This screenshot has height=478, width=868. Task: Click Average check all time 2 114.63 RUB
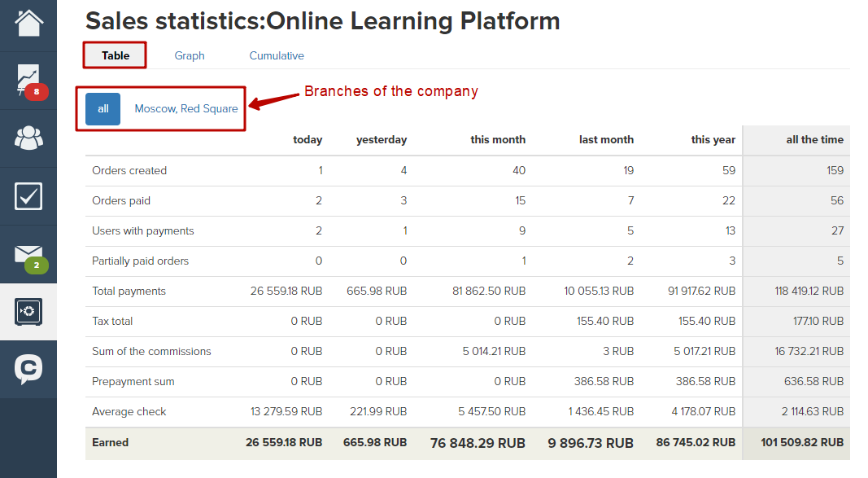[813, 411]
